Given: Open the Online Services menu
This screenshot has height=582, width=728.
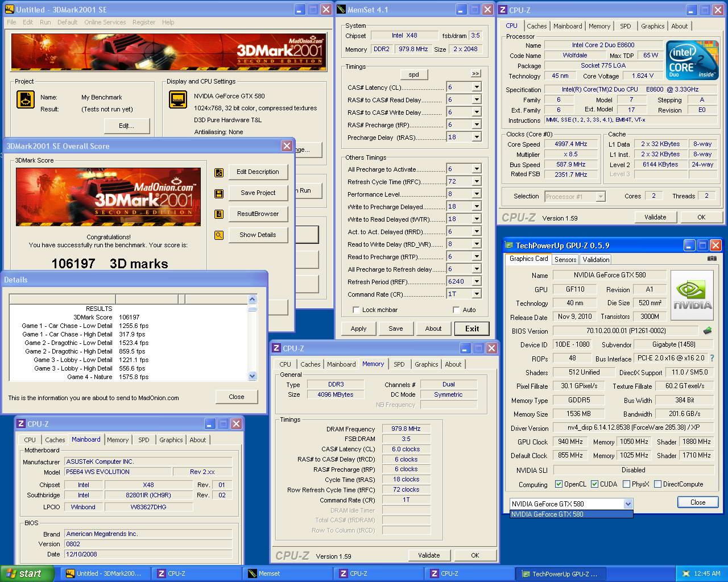Looking at the screenshot, I should pos(105,22).
